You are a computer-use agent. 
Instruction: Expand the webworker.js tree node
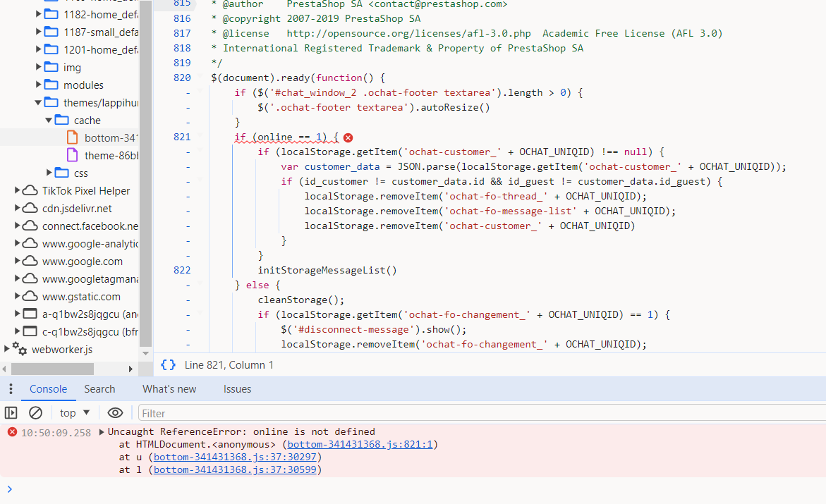[6, 349]
